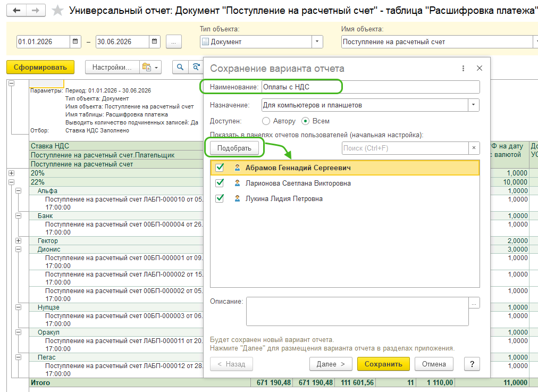The height and width of the screenshot is (392, 538).
Task: Click the report variants icon beside Настройки
Action: [147, 67]
